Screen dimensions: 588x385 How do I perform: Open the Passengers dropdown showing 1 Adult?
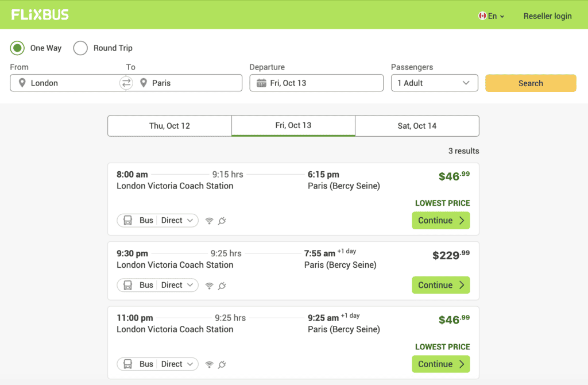(x=434, y=83)
